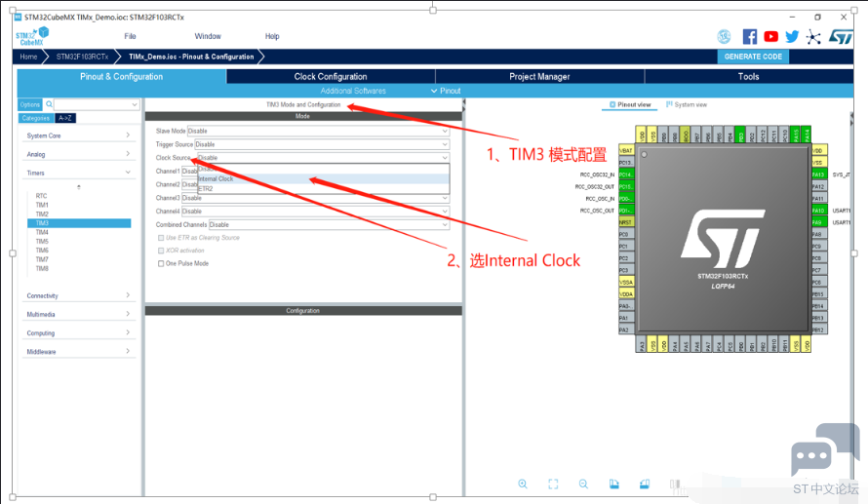Click the search magnifier icon next to Options
This screenshot has width=868, height=504.
pyautogui.click(x=50, y=104)
